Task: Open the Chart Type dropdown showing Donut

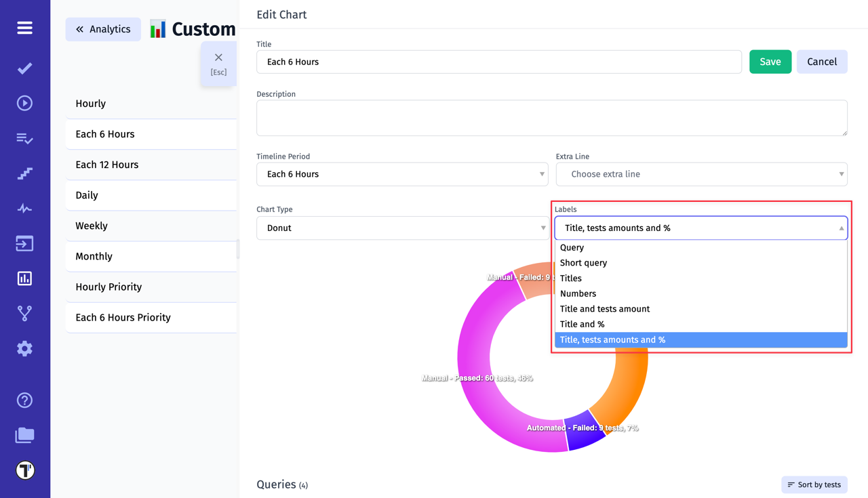Action: [402, 228]
